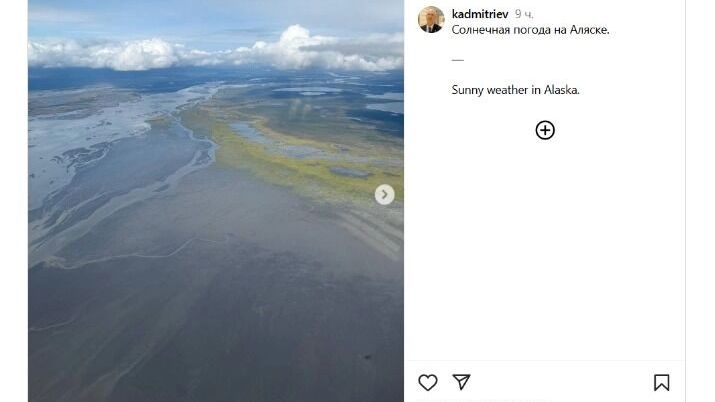Click the winding trail line on dark sand
The width and height of the screenshot is (715, 402).
tap(137, 255)
